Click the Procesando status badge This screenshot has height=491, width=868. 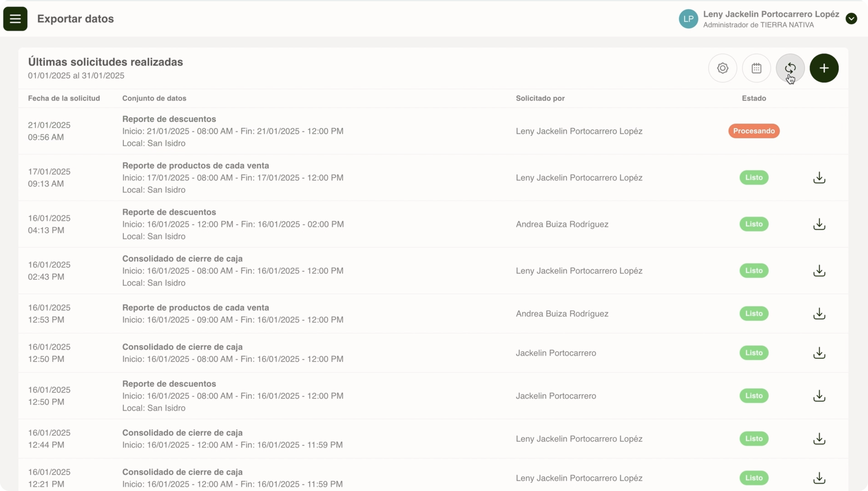coord(754,131)
